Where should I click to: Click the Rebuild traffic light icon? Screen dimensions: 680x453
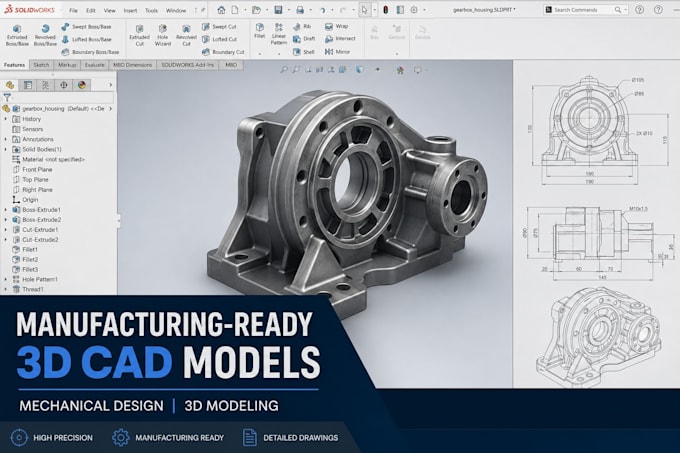(386, 10)
